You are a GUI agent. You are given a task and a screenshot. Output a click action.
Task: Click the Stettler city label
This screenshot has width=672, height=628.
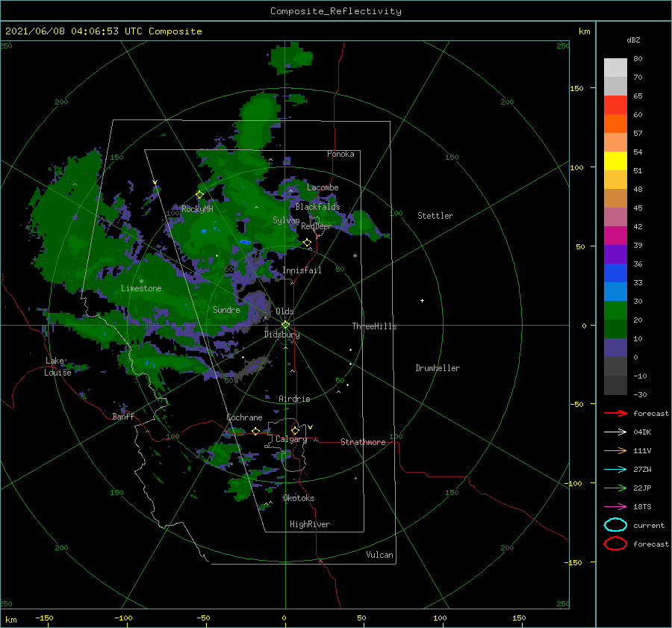click(x=435, y=216)
